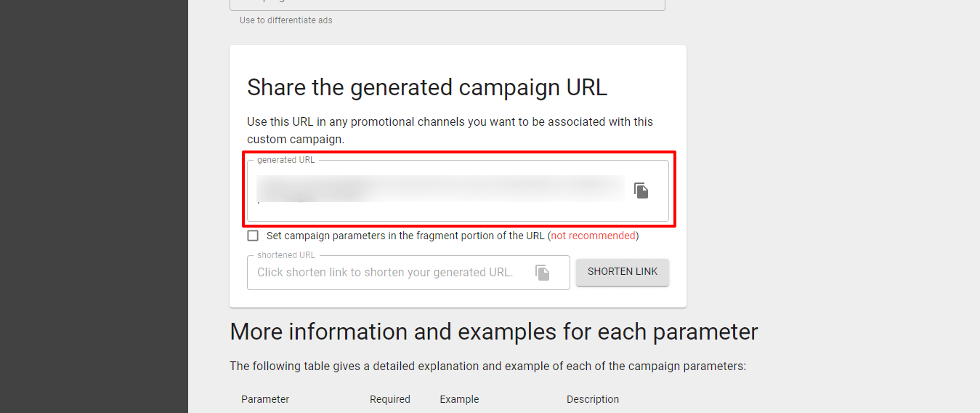Click the 'Use to differentiate ads' helper text

[x=286, y=20]
